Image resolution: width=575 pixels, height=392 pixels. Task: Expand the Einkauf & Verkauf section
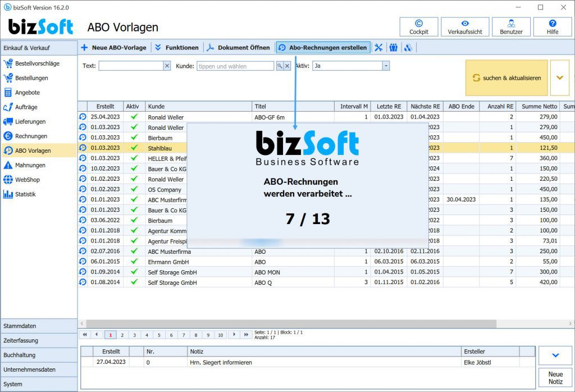39,48
